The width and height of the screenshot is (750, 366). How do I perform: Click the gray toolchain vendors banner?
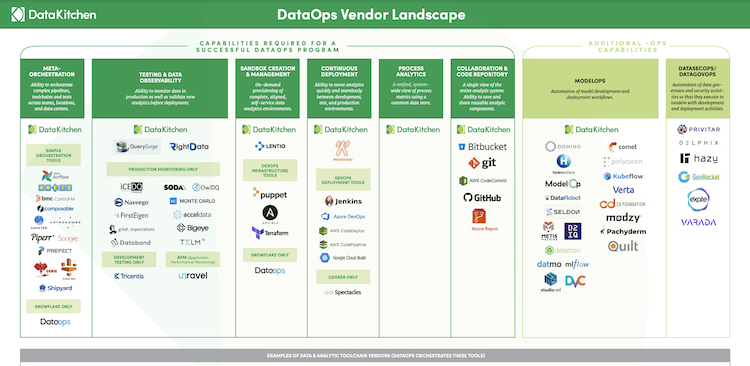pyautogui.click(x=375, y=355)
